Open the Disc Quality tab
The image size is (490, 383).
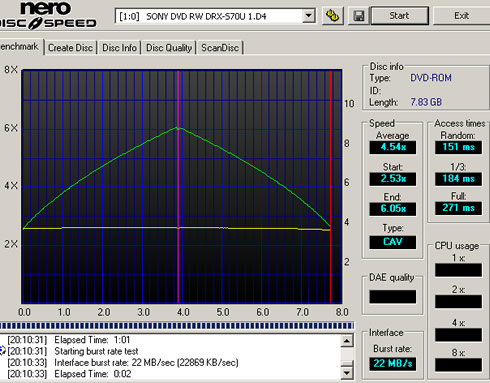click(x=169, y=48)
